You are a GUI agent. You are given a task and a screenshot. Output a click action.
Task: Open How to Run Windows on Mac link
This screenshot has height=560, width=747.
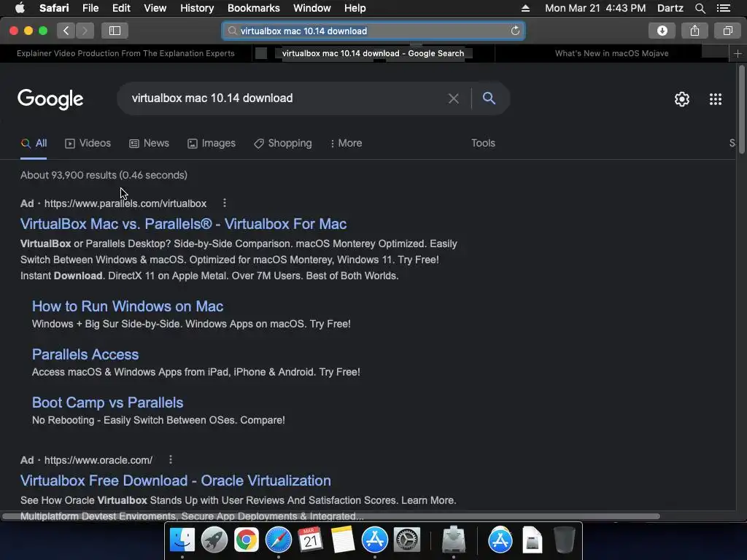[128, 306]
